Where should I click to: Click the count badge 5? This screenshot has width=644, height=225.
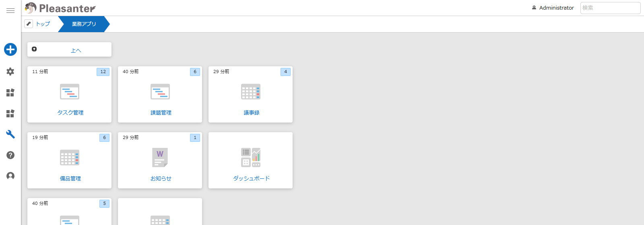(x=104, y=203)
